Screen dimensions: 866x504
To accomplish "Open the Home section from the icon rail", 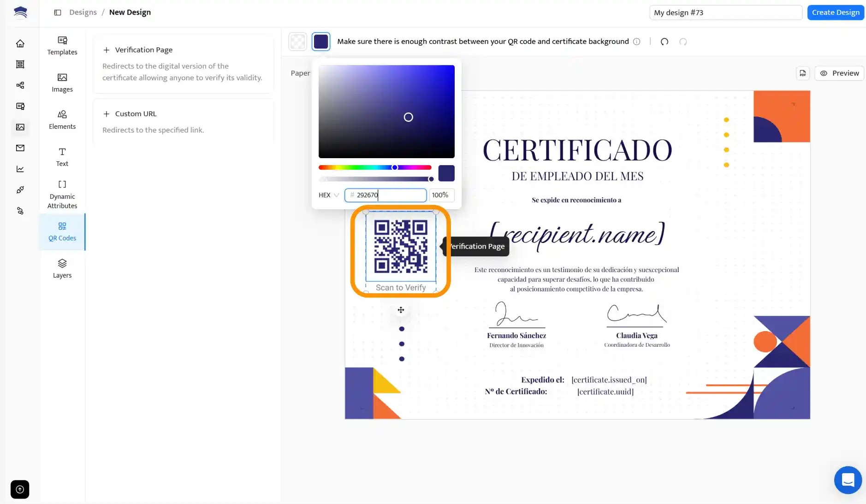I will [20, 43].
